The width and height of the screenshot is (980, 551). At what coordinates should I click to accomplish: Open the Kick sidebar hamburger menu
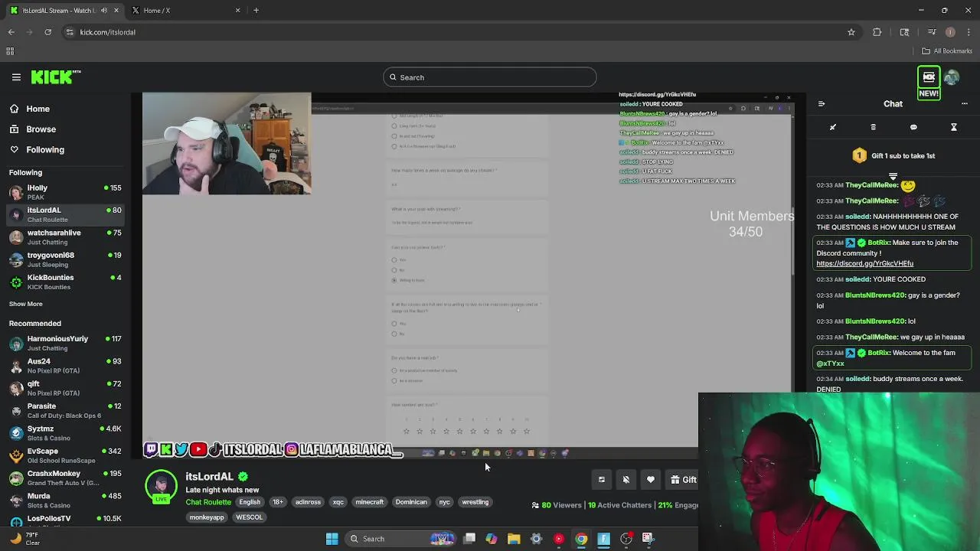pyautogui.click(x=16, y=77)
